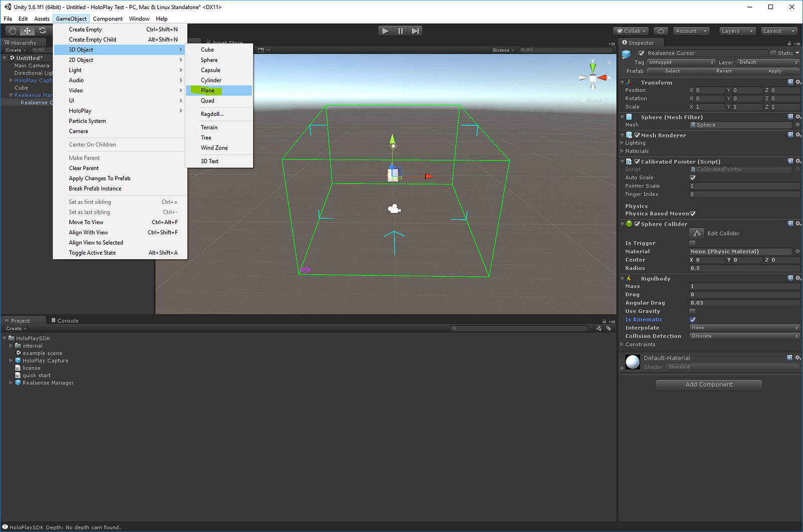The width and height of the screenshot is (803, 532).
Task: Toggle the Static checkbox in the Inspector
Action: (773, 53)
